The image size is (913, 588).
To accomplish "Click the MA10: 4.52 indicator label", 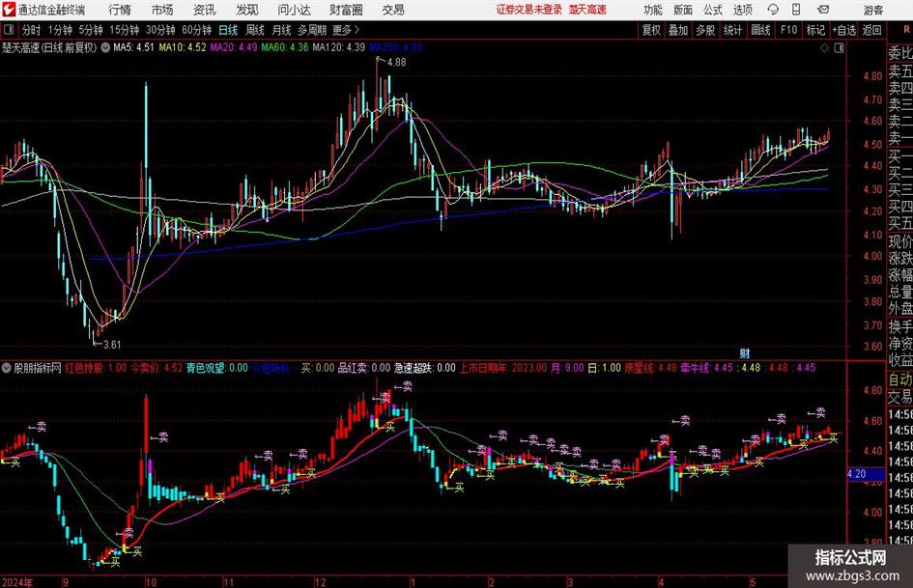I will (x=183, y=47).
